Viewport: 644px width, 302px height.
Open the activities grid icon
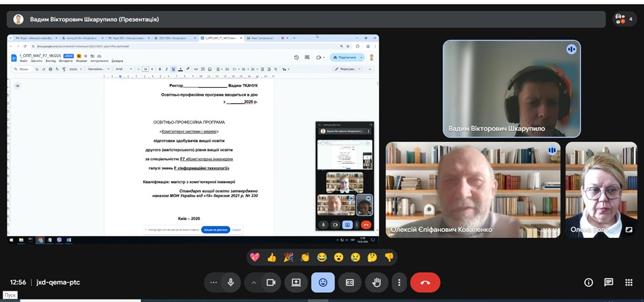tap(629, 282)
